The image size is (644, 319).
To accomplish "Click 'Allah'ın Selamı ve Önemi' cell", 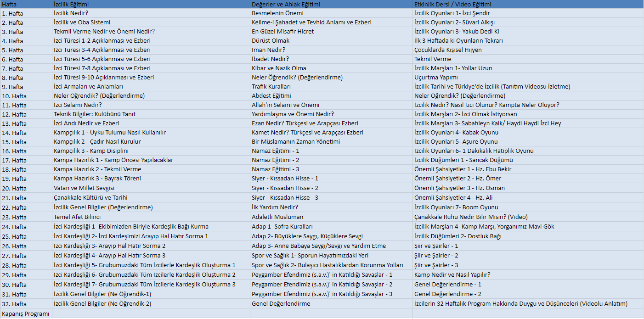I will coord(331,105).
